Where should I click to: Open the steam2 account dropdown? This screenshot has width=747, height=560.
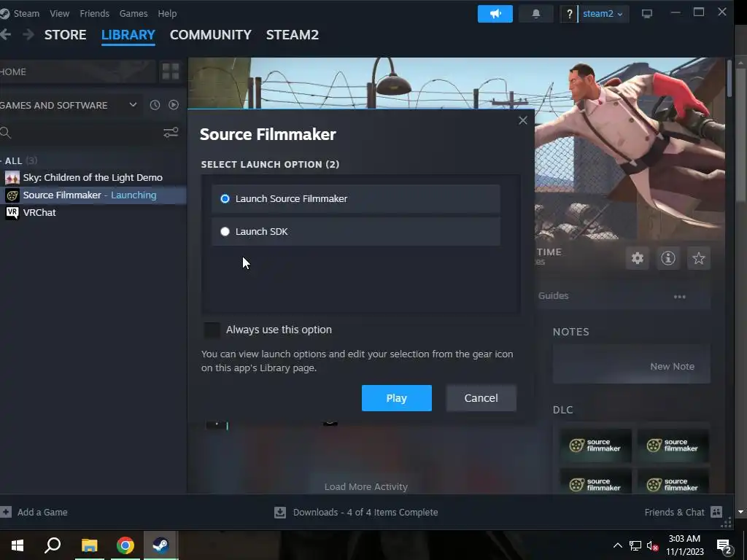603,14
